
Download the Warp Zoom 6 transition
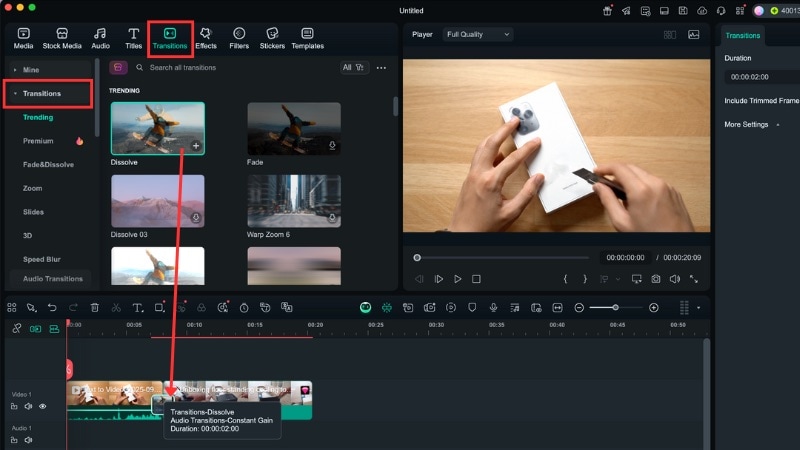pyautogui.click(x=332, y=218)
